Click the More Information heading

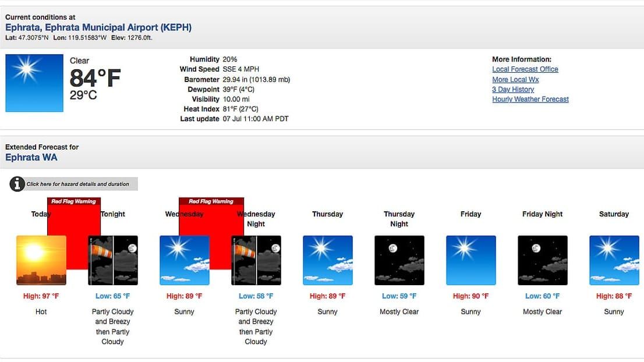[522, 59]
